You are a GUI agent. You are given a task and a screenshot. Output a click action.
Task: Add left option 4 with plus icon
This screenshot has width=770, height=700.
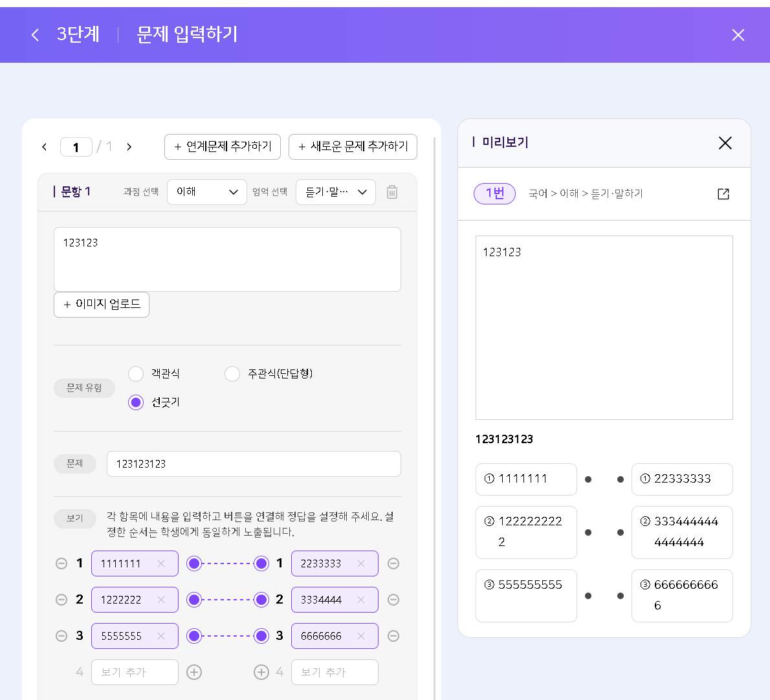point(195,672)
